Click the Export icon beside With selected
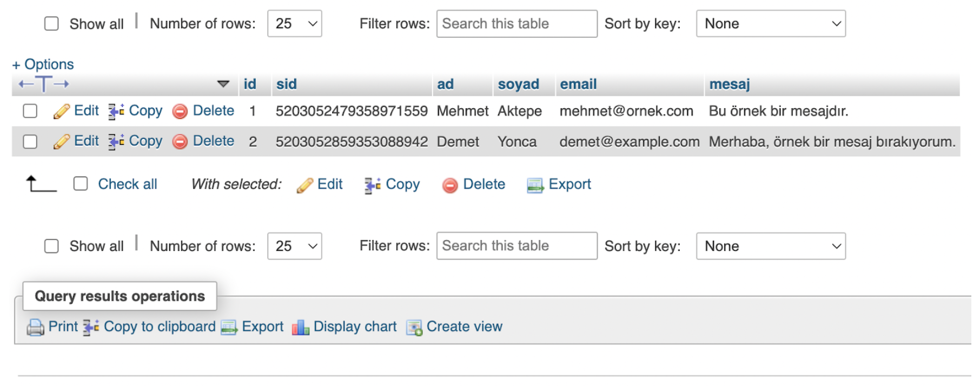This screenshot has height=386, width=980. pos(535,185)
